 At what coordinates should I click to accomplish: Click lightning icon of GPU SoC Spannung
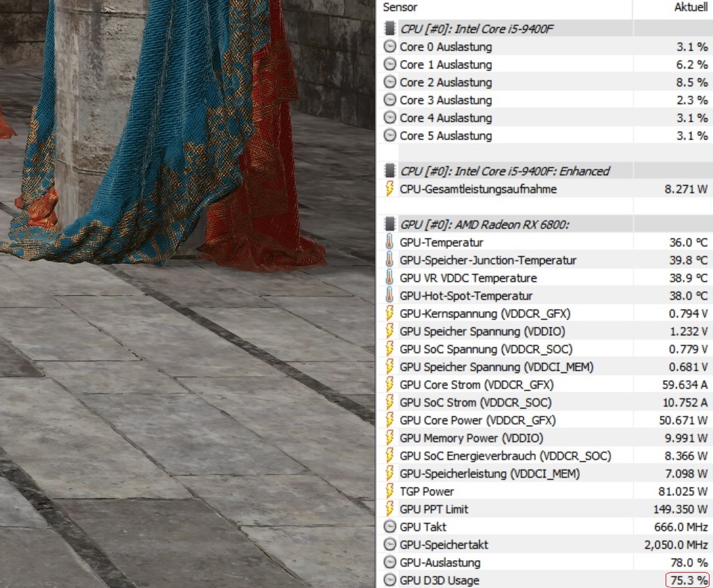coord(389,348)
